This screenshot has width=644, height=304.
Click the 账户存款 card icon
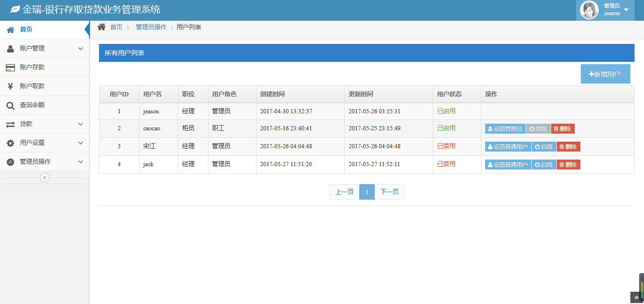(10, 68)
